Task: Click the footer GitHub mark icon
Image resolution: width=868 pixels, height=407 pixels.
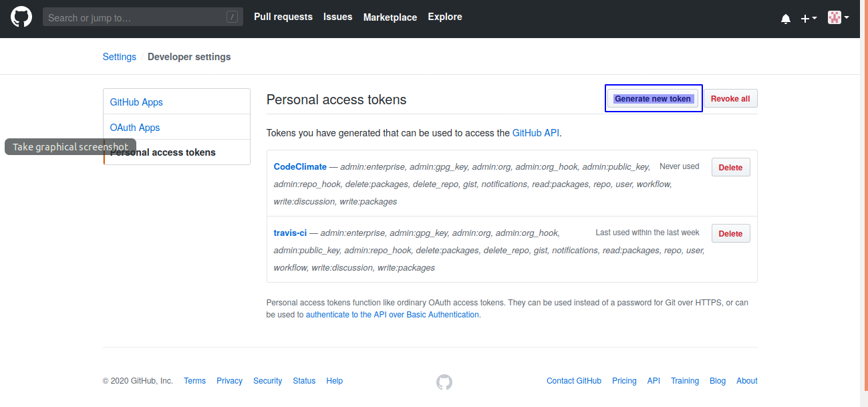Action: point(444,382)
